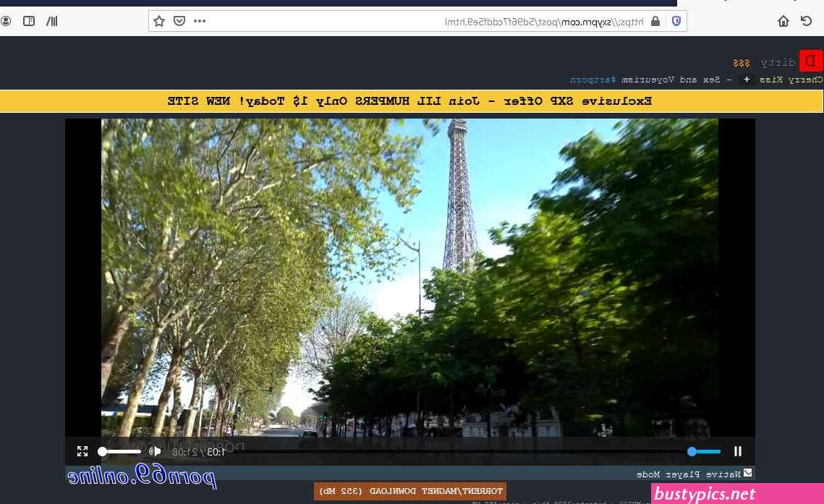Click the $$$ link in header
824x504 pixels.
pyautogui.click(x=742, y=63)
